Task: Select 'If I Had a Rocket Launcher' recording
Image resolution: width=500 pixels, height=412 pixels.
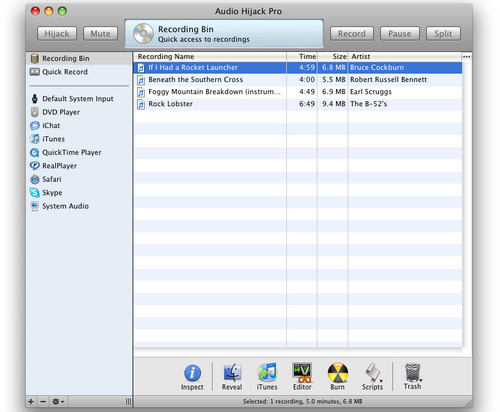Action: tap(298, 67)
